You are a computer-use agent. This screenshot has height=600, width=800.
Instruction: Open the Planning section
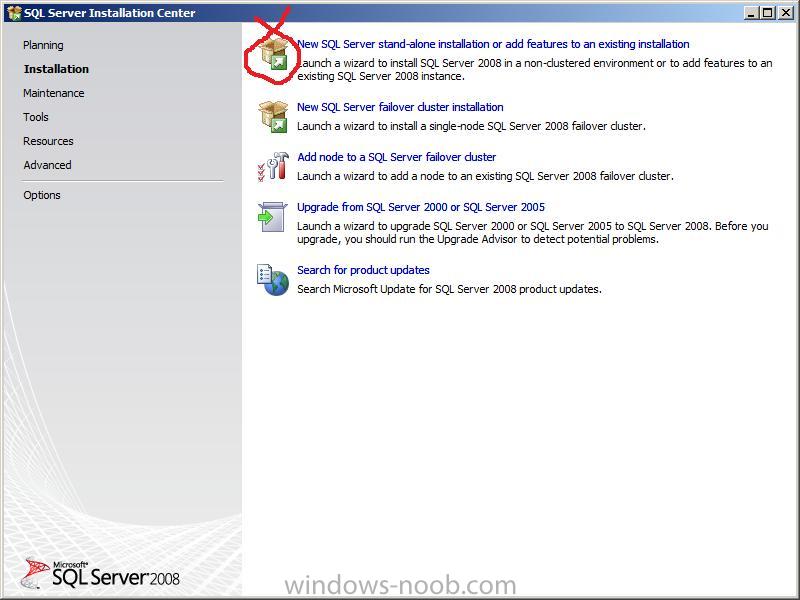[x=43, y=45]
